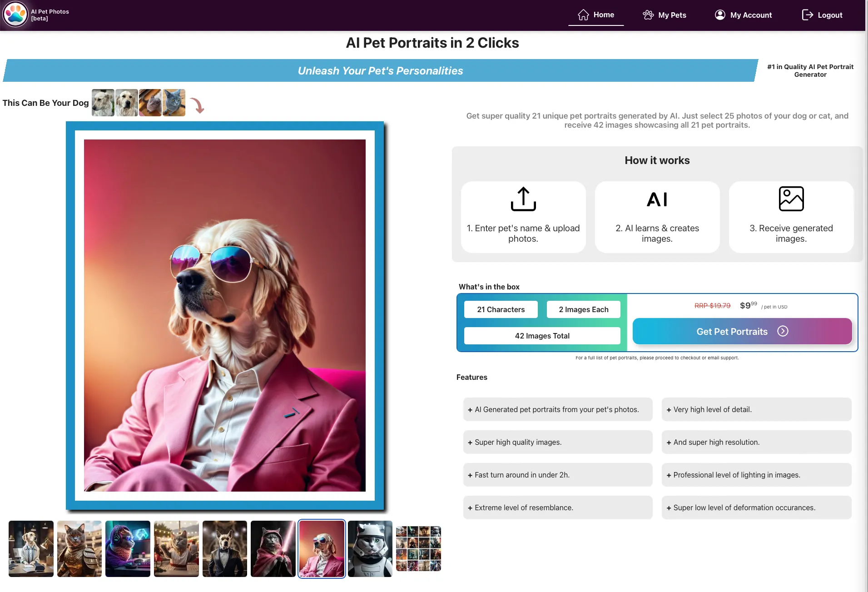The image size is (868, 592).
Task: Select the Home house icon
Action: pyautogui.click(x=584, y=14)
